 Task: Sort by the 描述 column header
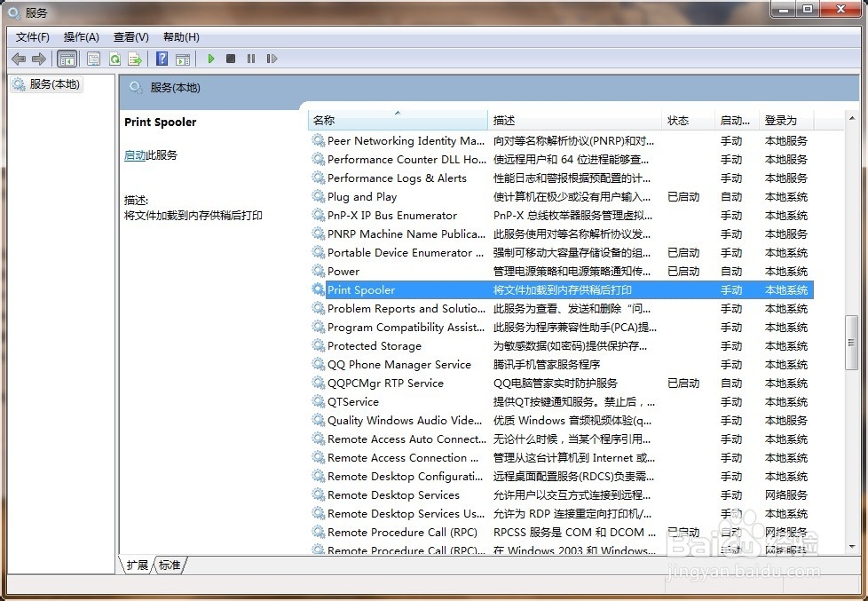574,120
